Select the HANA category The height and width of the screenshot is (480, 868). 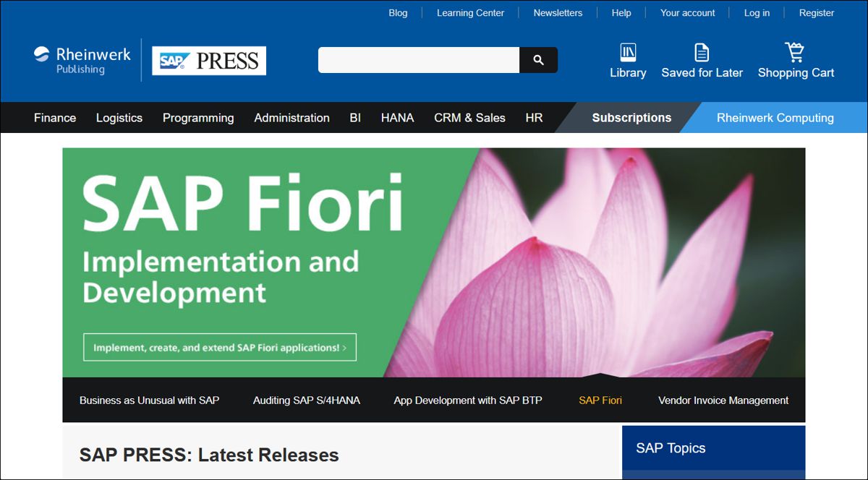point(397,117)
